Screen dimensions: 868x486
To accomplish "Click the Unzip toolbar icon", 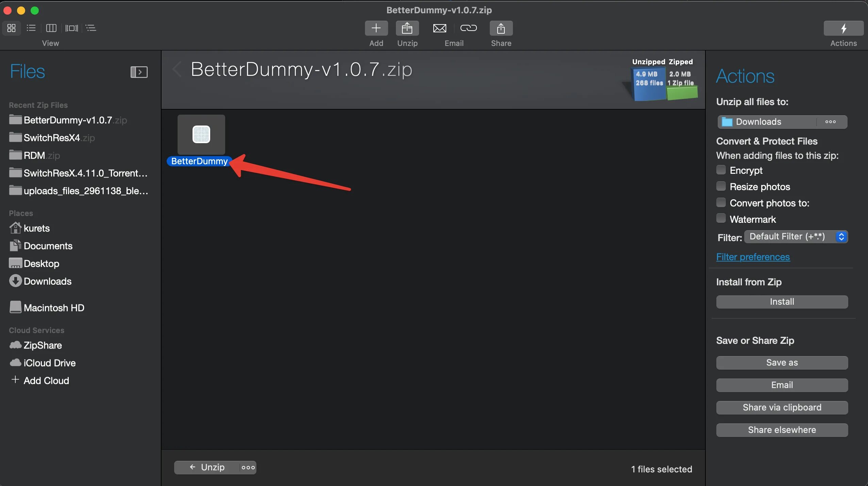I will coord(407,28).
